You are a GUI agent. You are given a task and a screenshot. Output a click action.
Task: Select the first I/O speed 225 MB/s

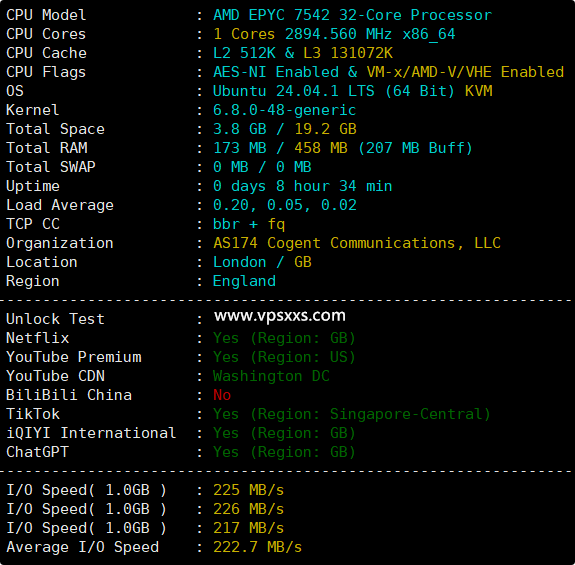pos(249,490)
